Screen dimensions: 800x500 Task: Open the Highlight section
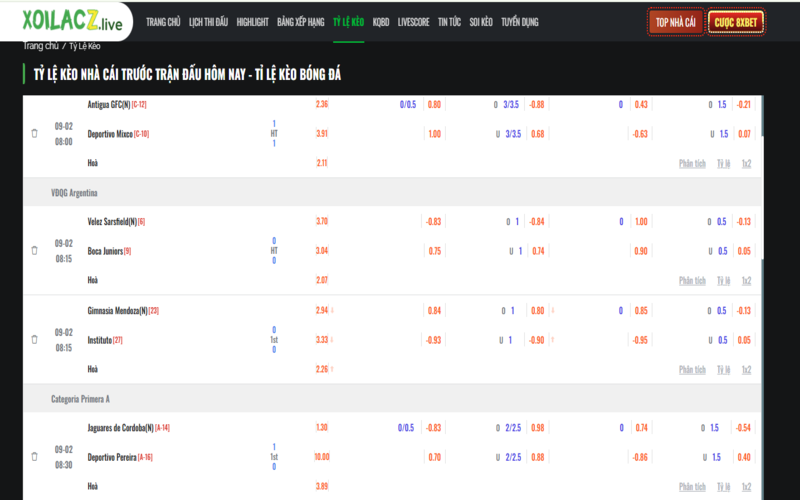point(253,21)
